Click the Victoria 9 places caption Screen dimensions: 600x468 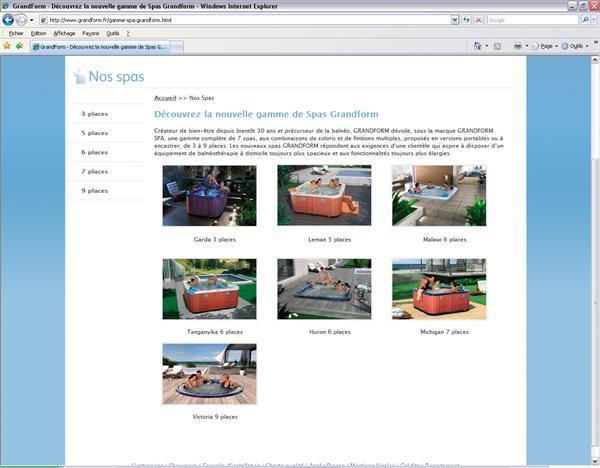tap(215, 417)
